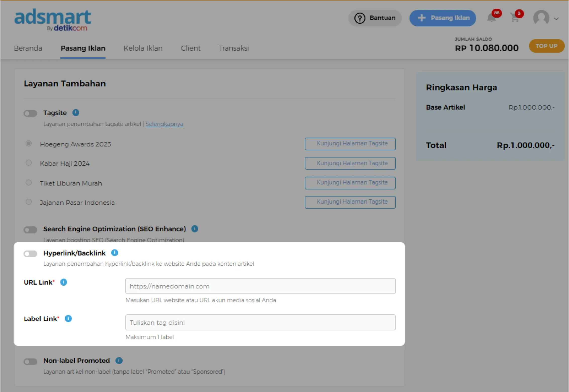This screenshot has height=392, width=569.
Task: Visit Tagsite page for Tiket Liburan Murah
Action: pyautogui.click(x=350, y=183)
